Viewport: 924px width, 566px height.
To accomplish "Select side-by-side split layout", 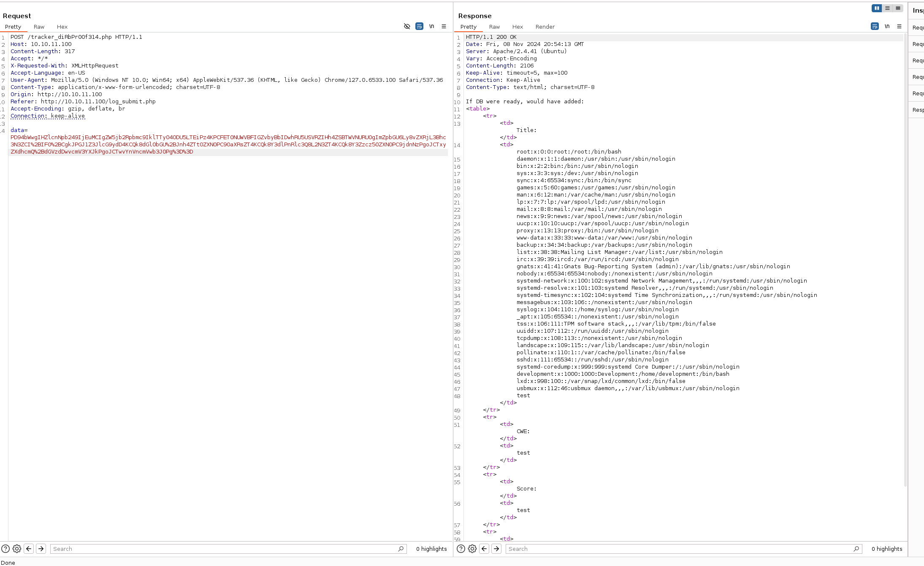I will pyautogui.click(x=877, y=8).
